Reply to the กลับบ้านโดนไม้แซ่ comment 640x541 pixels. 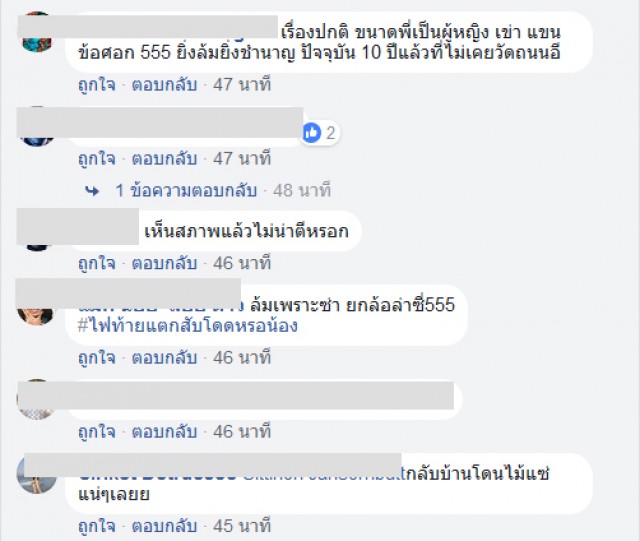tap(164, 526)
